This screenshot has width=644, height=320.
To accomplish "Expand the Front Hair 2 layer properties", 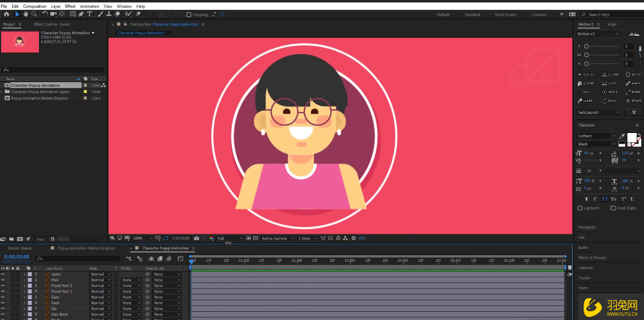I will [24, 286].
